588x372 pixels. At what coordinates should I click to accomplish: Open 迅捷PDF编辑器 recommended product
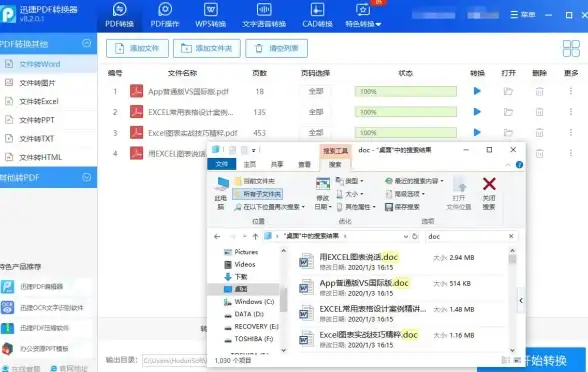pyautogui.click(x=47, y=287)
